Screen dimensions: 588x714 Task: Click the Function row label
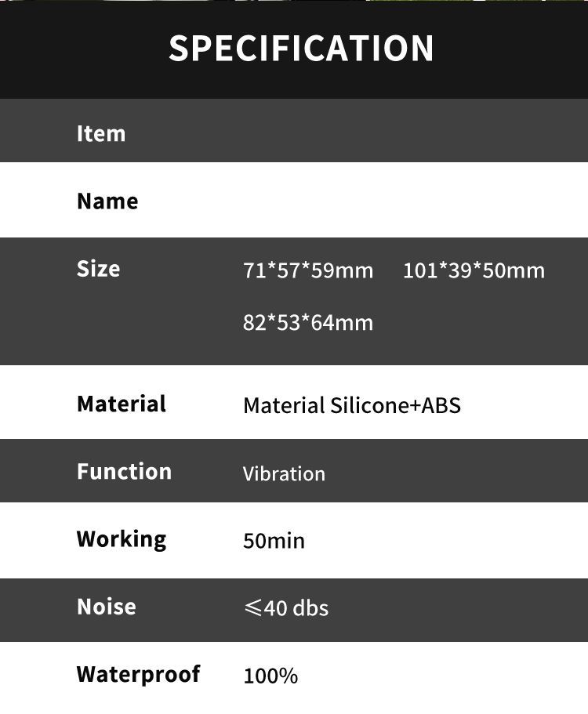(x=124, y=471)
